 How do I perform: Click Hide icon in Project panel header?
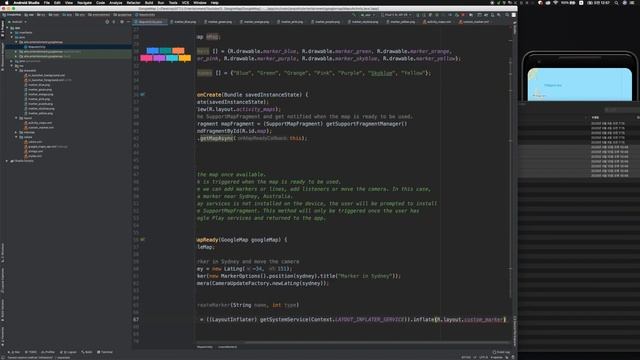tap(129, 22)
